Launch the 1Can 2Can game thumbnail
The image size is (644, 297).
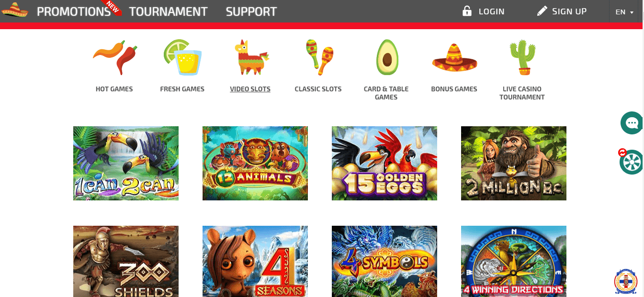(x=126, y=163)
